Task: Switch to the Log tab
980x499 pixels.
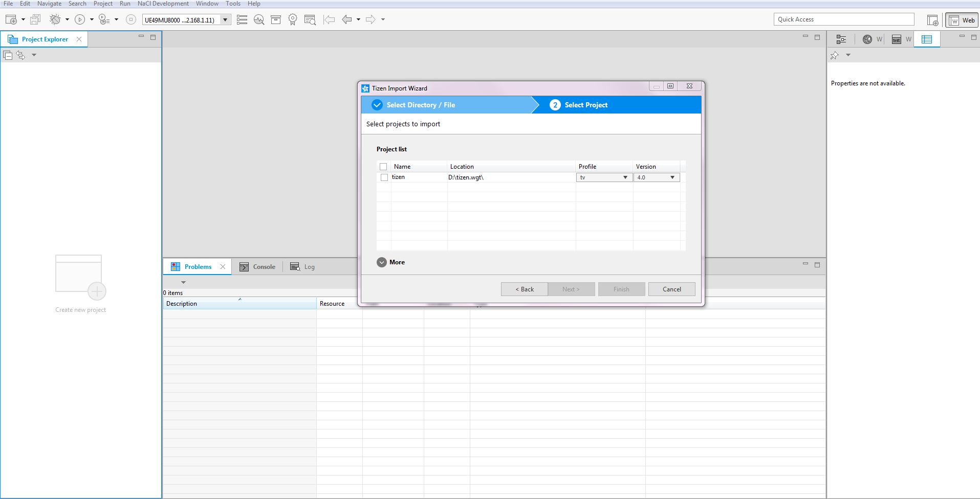Action: (302, 267)
